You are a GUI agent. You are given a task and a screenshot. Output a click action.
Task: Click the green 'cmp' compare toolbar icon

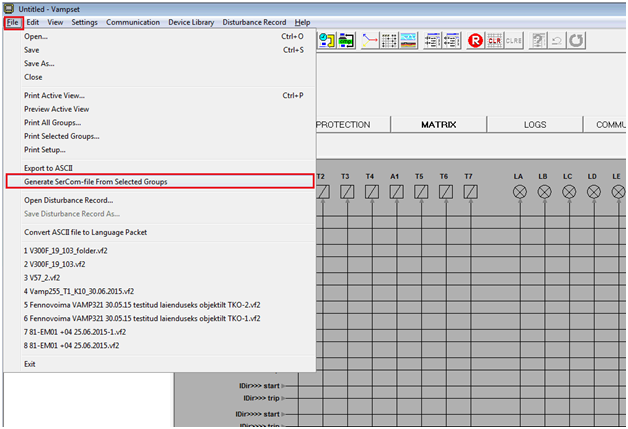coord(346,40)
